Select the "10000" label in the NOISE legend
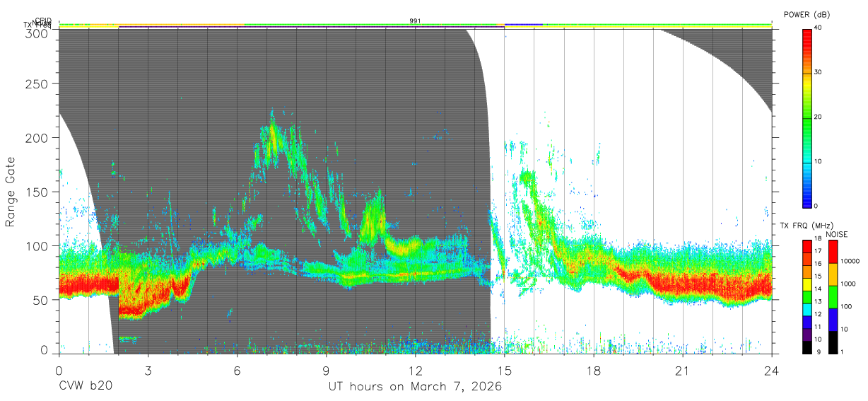Viewport: 868px width, 401px height. pyautogui.click(x=850, y=262)
